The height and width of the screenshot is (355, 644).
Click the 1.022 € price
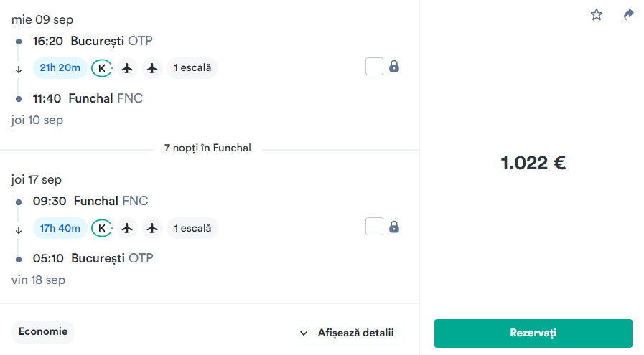(533, 163)
